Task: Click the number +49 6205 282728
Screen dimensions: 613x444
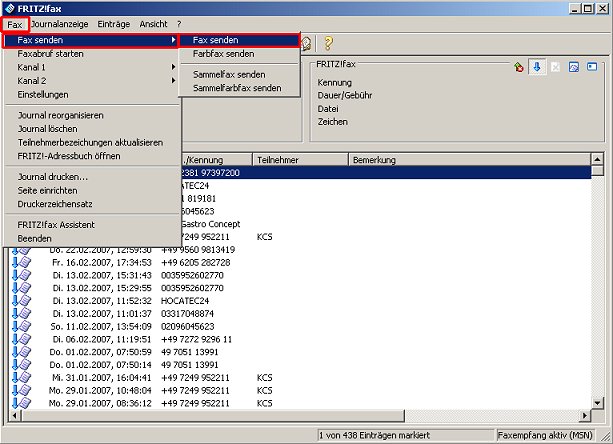Action: click(x=195, y=263)
